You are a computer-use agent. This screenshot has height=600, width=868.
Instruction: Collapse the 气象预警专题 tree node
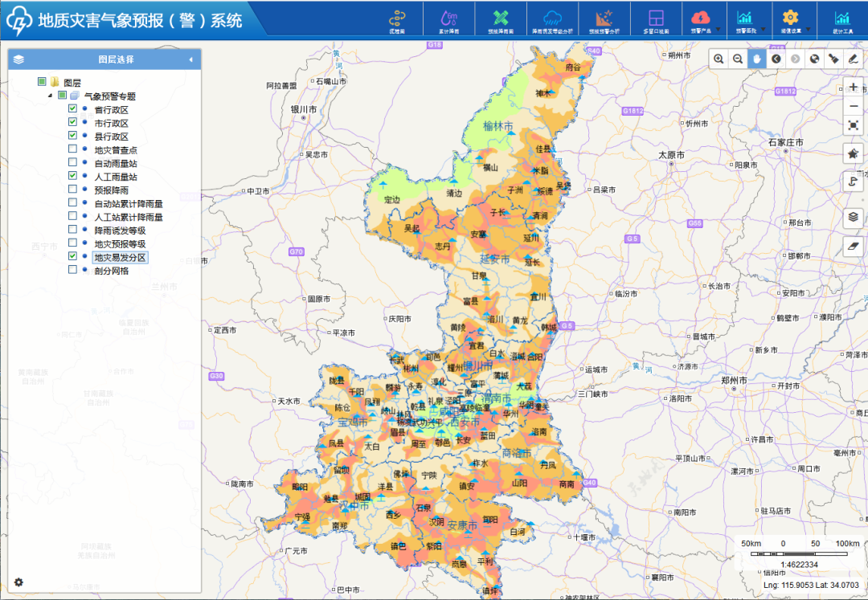(51, 96)
